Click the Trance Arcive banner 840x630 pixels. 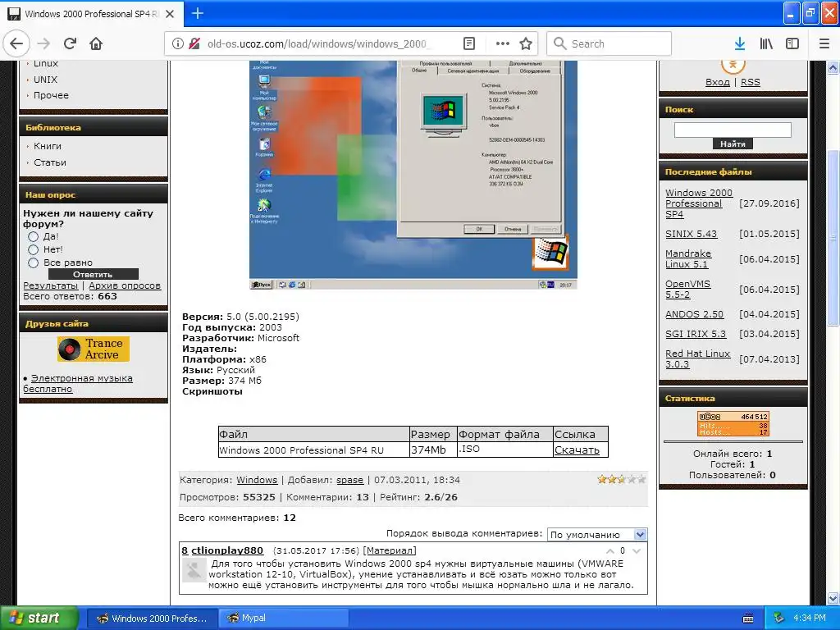[x=94, y=349]
